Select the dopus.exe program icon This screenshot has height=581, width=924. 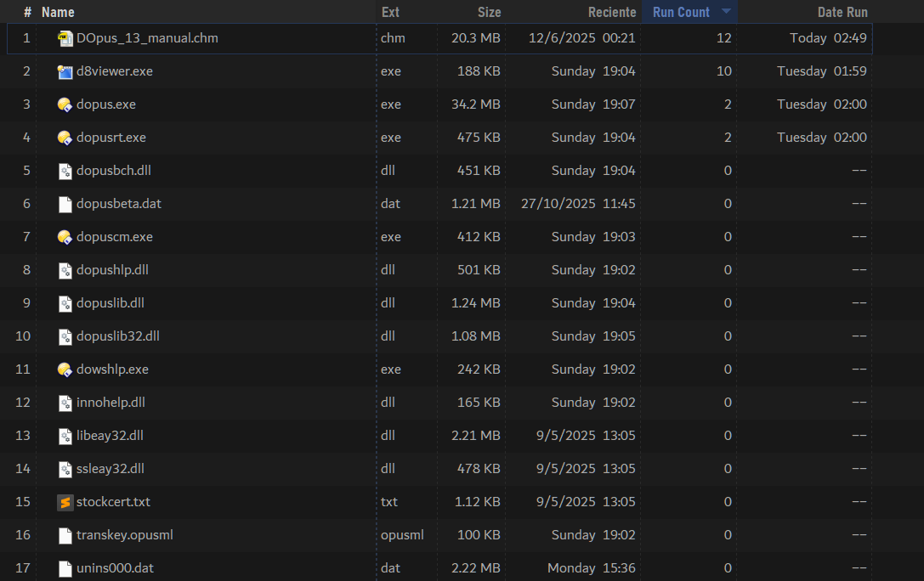65,104
